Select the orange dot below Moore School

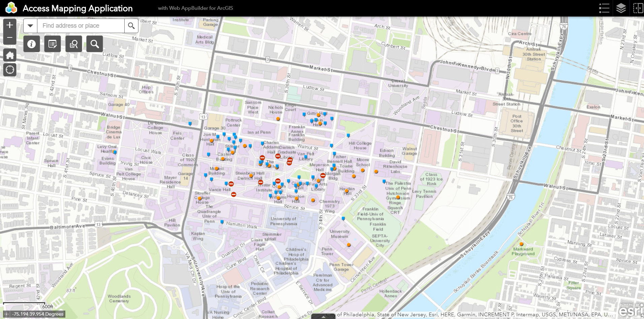(x=363, y=171)
